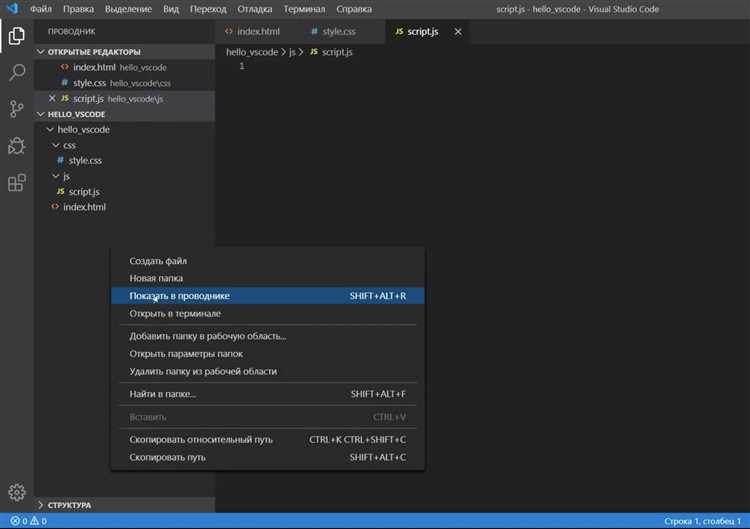The height and width of the screenshot is (529, 750).
Task: Close script.js in open editors list
Action: point(52,98)
